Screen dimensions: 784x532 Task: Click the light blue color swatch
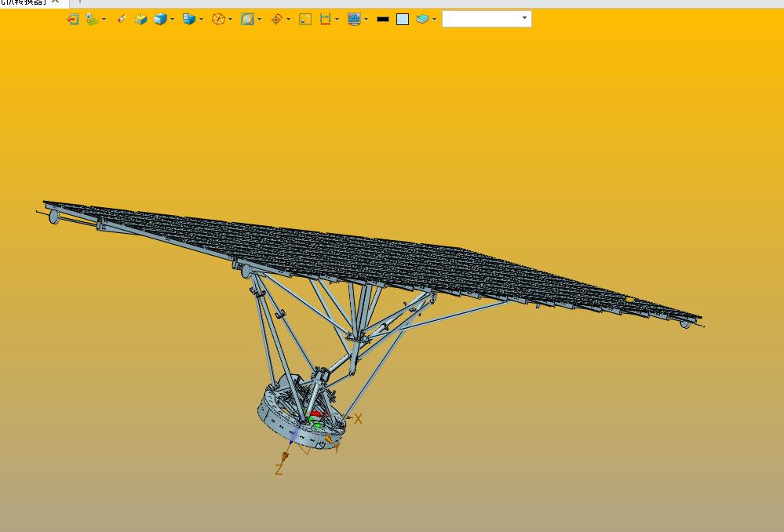point(403,19)
